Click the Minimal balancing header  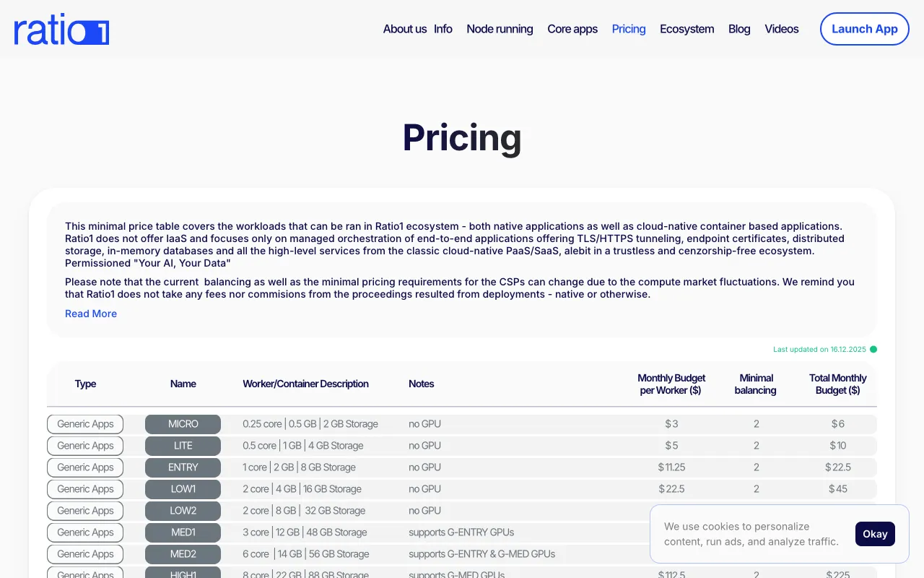756,384
